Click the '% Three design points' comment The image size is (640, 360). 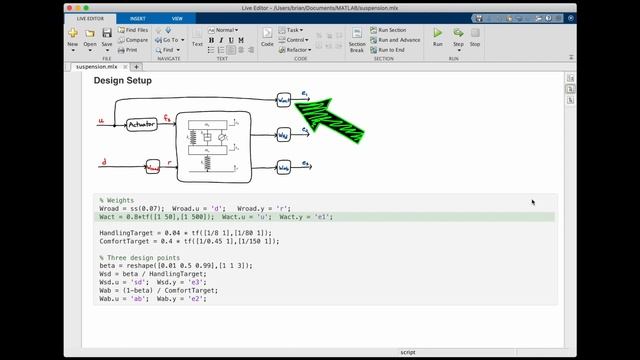(x=140, y=258)
